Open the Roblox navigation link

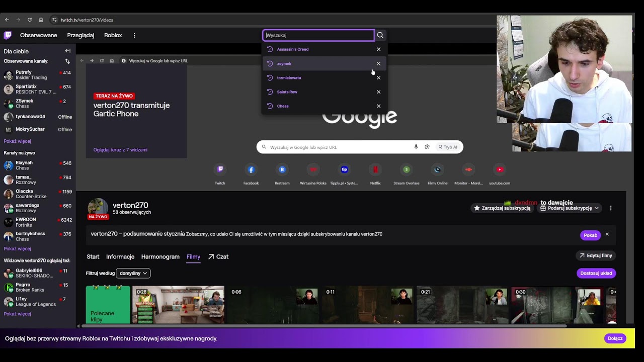[113, 35]
